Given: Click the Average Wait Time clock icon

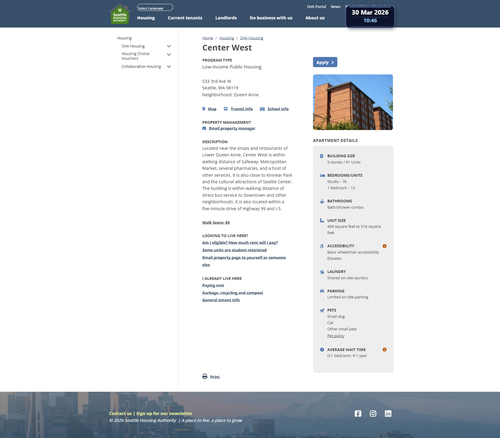Looking at the screenshot, I should [322, 350].
